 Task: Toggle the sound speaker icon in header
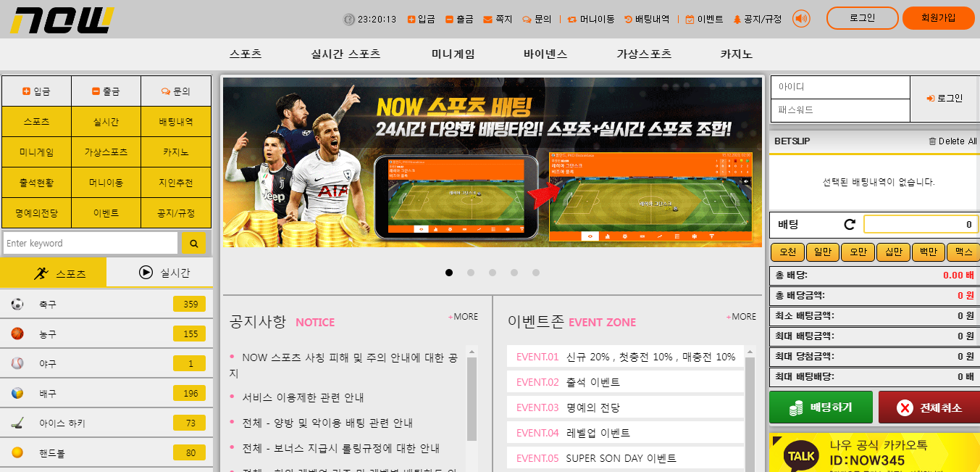click(801, 19)
